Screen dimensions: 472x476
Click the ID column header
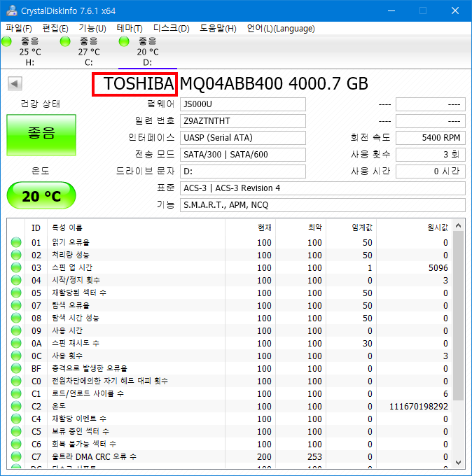[x=36, y=227]
